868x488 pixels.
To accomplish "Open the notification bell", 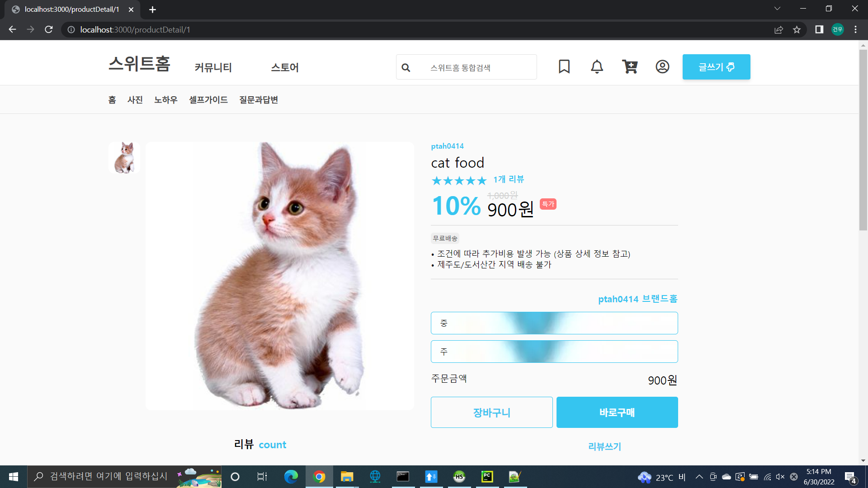I will [x=596, y=66].
